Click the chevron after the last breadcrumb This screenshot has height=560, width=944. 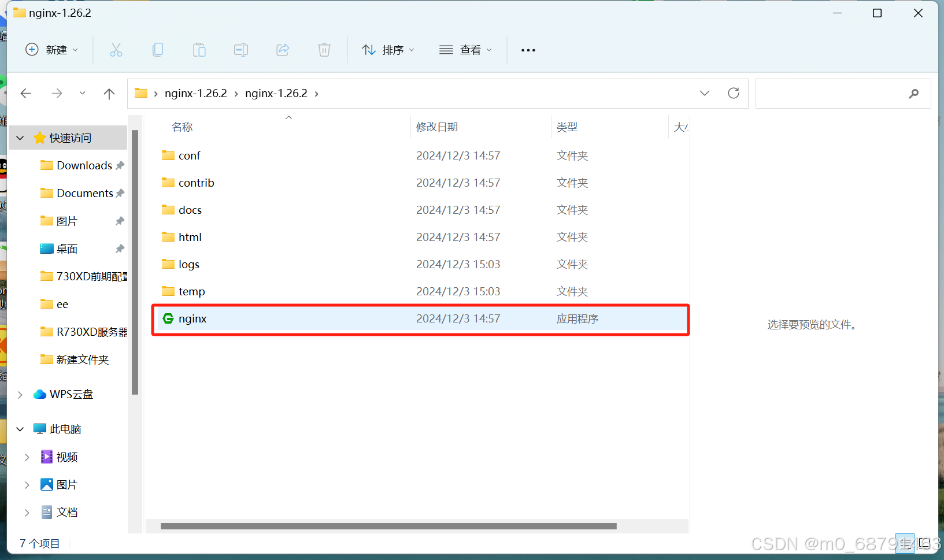[x=317, y=94]
